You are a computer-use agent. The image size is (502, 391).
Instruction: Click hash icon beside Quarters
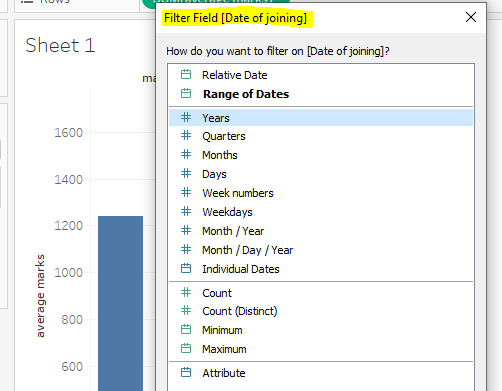coord(186,135)
